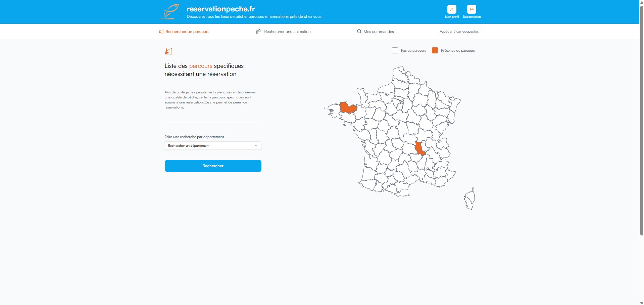644x305 pixels.
Task: Select the orange Loire department on the map
Action: click(419, 148)
